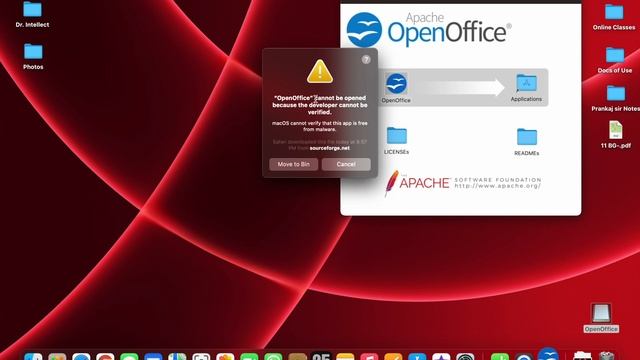Select the mounted OpenOffice disk image on desktop
Viewport: 640px width, 360px height.
point(601,313)
